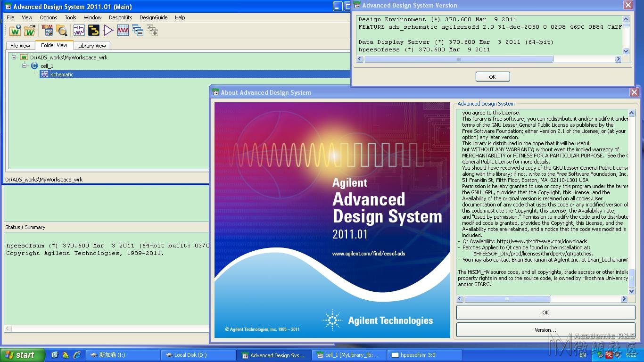Screen dimensions: 644x362
Task: Collapse the MyWorkspace_wrk tree node
Action: (14, 58)
